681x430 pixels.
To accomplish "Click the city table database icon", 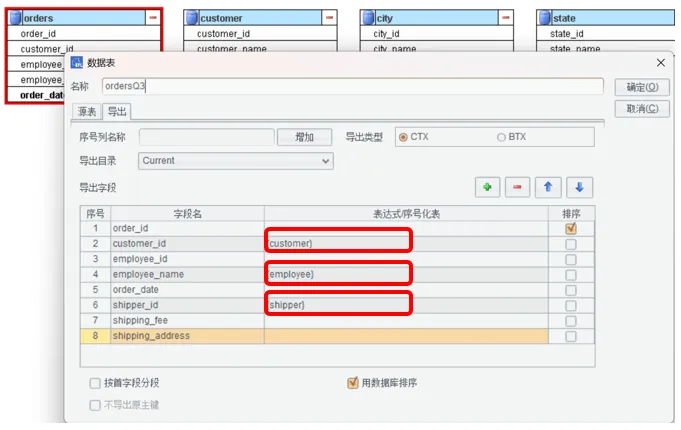I will pyautogui.click(x=368, y=18).
